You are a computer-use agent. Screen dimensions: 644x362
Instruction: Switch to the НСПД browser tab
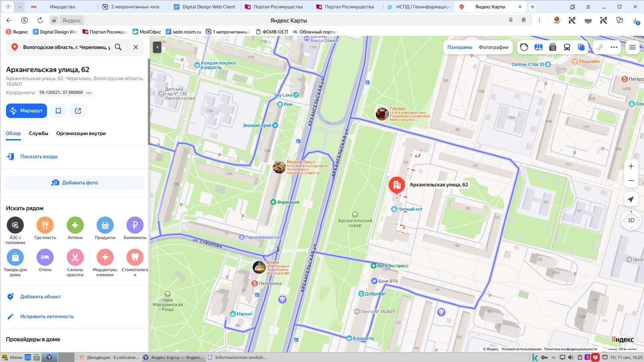(419, 7)
